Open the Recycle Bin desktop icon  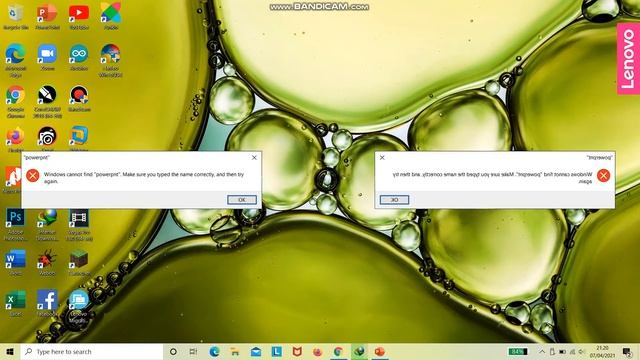[x=16, y=16]
